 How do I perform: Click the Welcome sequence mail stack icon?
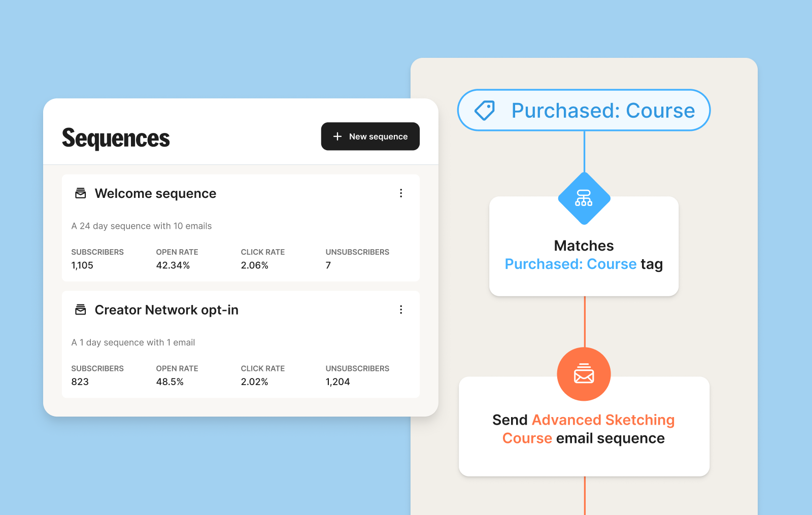(81, 193)
